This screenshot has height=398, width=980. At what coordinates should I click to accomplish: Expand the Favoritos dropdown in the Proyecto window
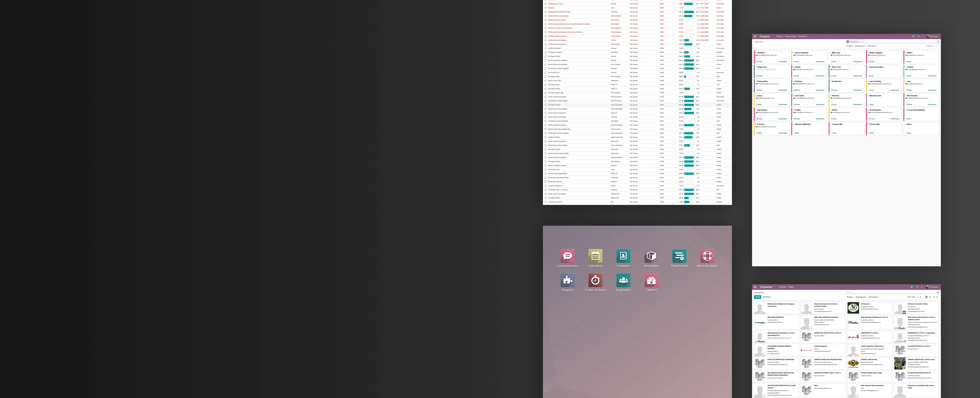point(873,46)
